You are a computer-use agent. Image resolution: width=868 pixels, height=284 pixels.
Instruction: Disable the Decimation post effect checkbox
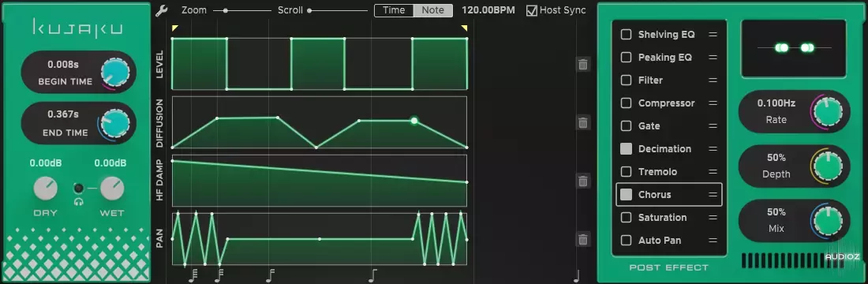point(626,149)
